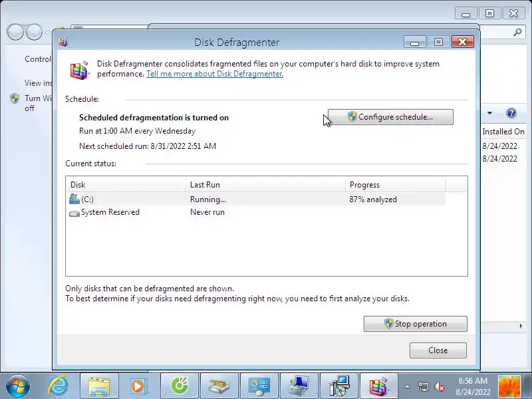Open the help icon in background window

click(x=511, y=113)
